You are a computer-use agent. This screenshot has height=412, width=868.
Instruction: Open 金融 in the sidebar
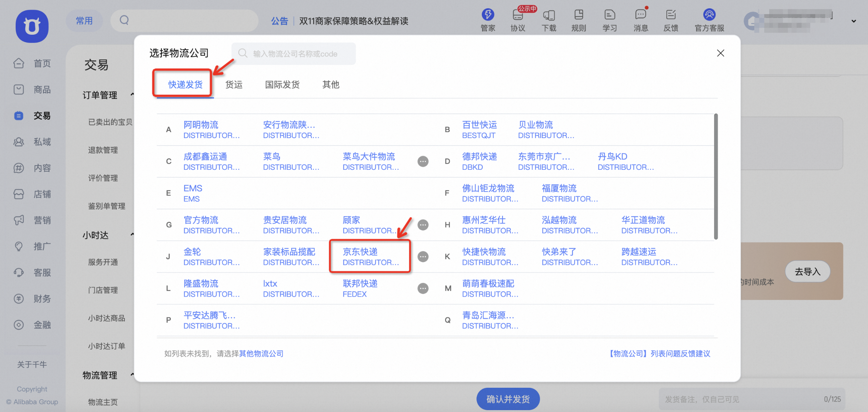[32, 325]
